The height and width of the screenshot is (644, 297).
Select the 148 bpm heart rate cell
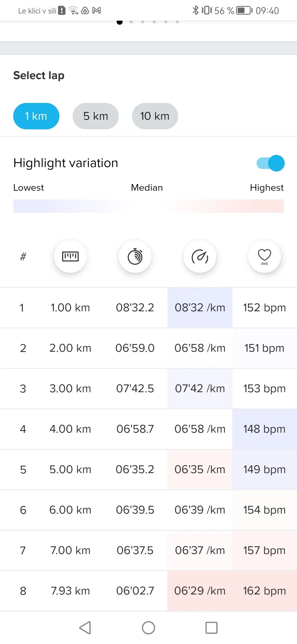264,429
